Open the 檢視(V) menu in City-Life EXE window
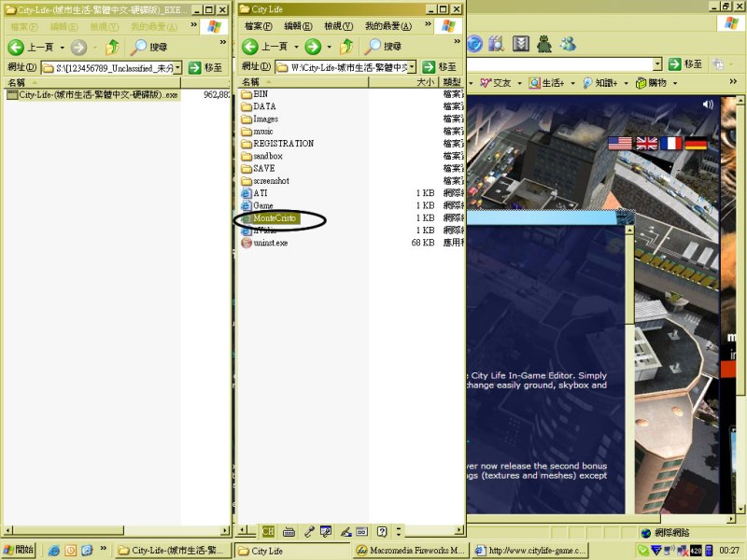The image size is (747, 560). pyautogui.click(x=105, y=27)
